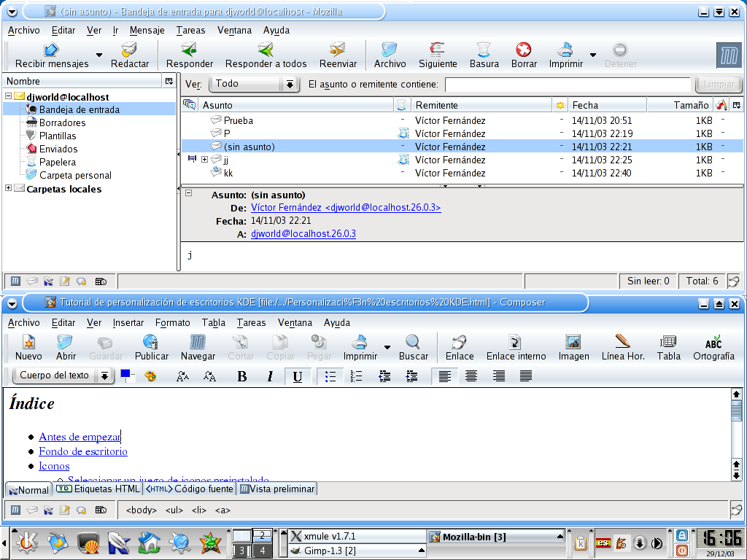747x560 pixels.
Task: Open Cuerpo del texto paragraph dropdown
Action: point(63,376)
